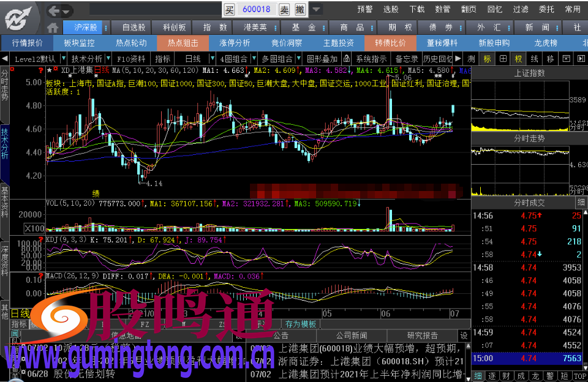Click the 系统指示 button

[x=371, y=59]
